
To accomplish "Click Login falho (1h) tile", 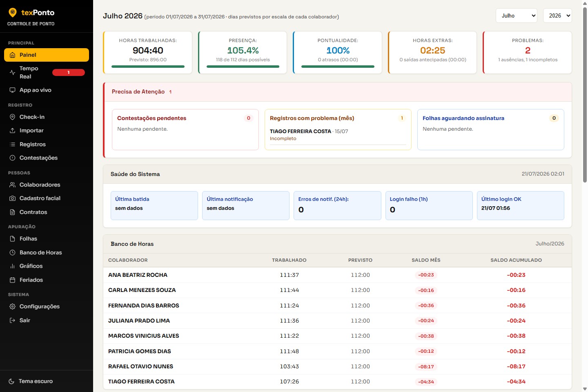I will (429, 206).
